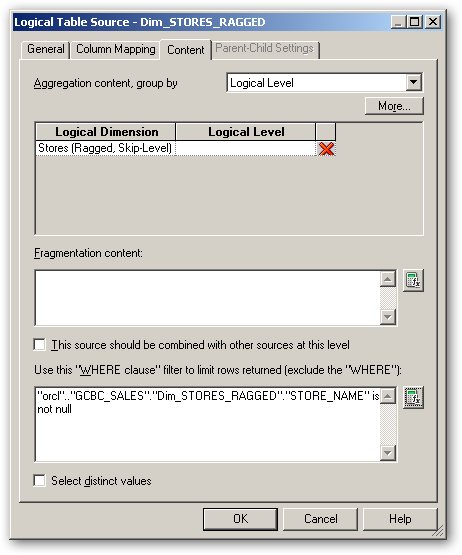
Task: Click the WHERE clause scrollbar track
Action: [388, 425]
